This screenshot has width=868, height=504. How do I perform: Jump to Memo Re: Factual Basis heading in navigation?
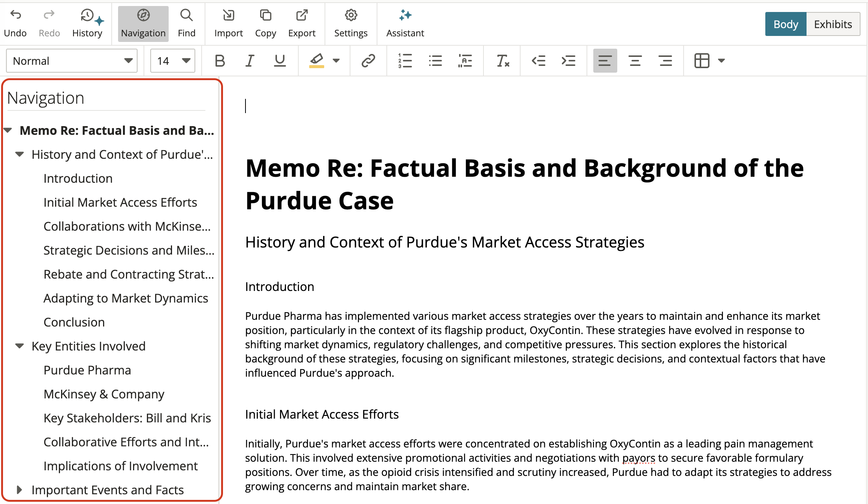pos(117,130)
